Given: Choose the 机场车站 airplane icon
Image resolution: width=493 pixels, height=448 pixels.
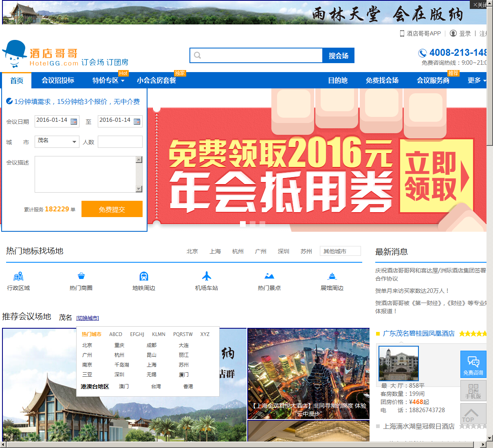Looking at the screenshot, I should 207,277.
